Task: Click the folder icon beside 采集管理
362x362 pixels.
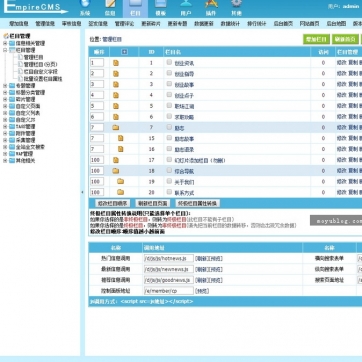Action: coord(12,140)
